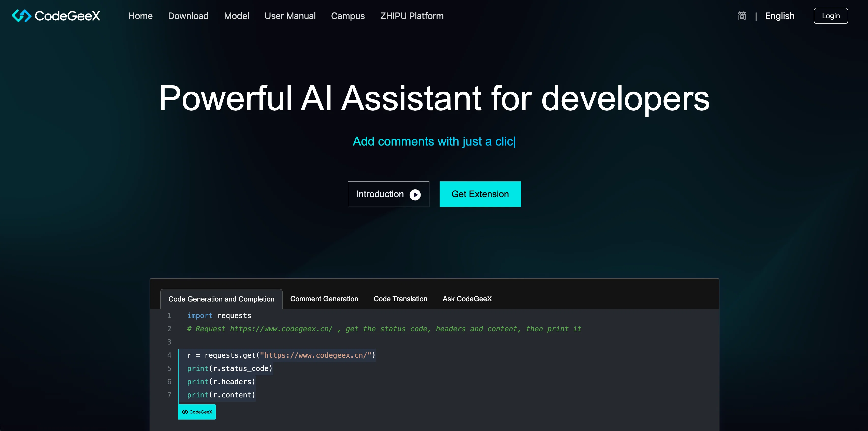Go to the Home page
Image resolution: width=868 pixels, height=431 pixels.
(140, 16)
